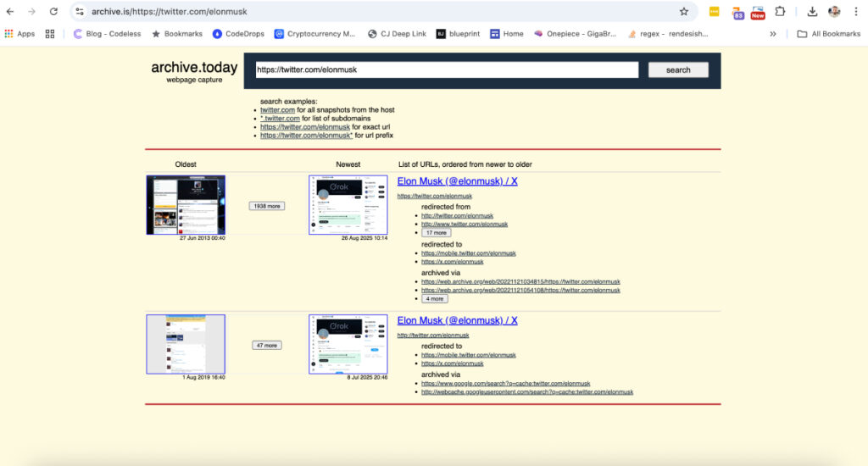Open the Blog - Codeless bookmark
The height and width of the screenshot is (466, 868).
(108, 34)
